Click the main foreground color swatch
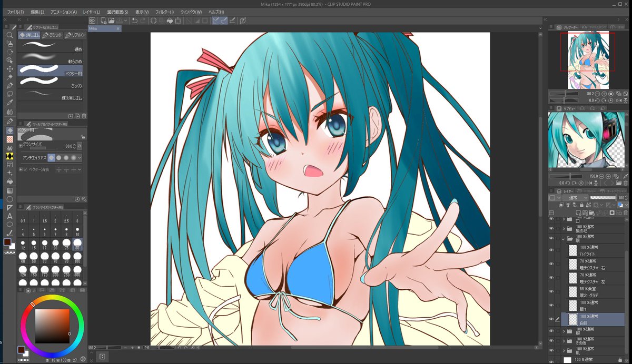Image resolution: width=632 pixels, height=364 pixels. (x=8, y=242)
